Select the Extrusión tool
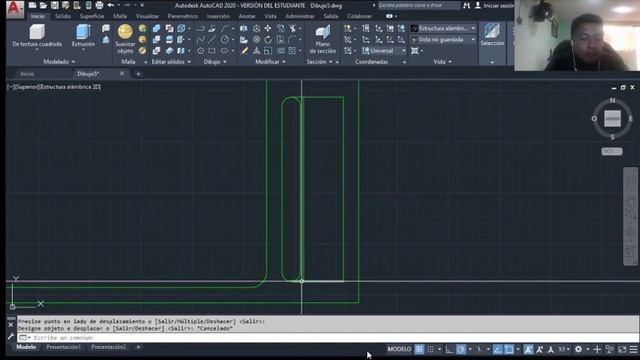Image resolution: width=640 pixels, height=360 pixels. tap(83, 36)
